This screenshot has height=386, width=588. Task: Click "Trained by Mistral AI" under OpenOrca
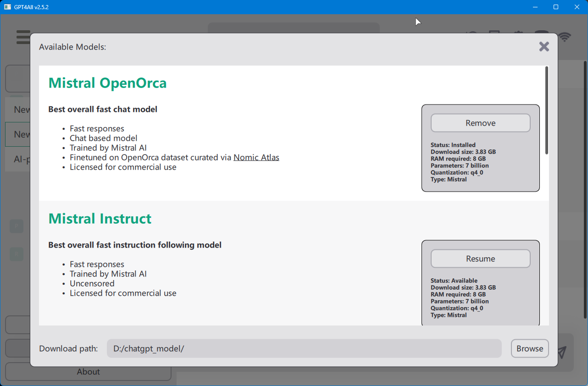click(108, 148)
